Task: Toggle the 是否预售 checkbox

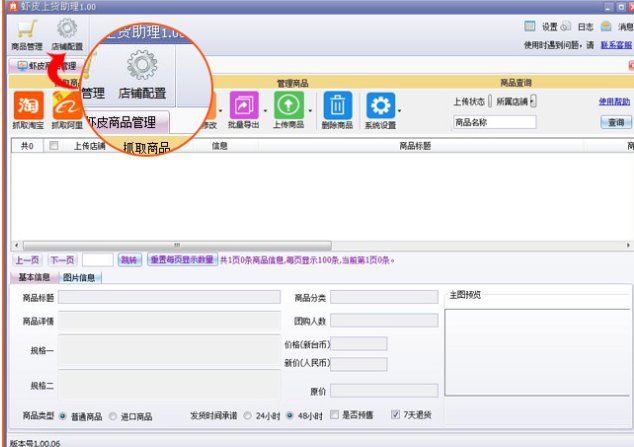Action: (x=334, y=415)
